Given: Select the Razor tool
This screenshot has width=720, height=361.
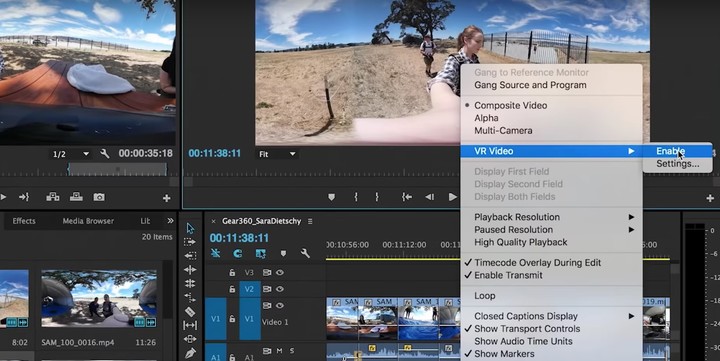Looking at the screenshot, I should pos(190,311).
